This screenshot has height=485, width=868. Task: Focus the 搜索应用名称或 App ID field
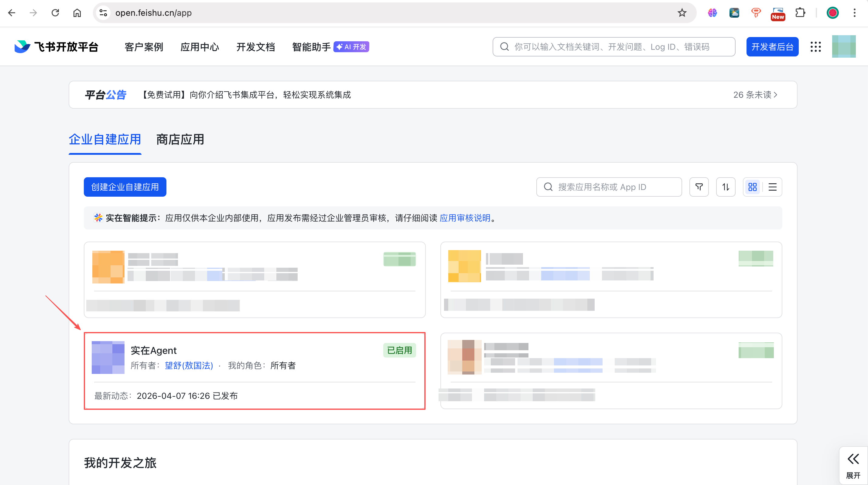tap(609, 187)
